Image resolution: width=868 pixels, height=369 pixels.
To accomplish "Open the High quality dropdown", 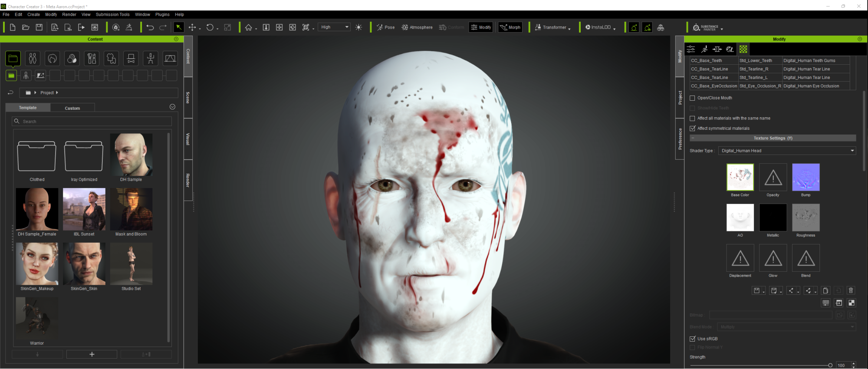I will [x=334, y=27].
